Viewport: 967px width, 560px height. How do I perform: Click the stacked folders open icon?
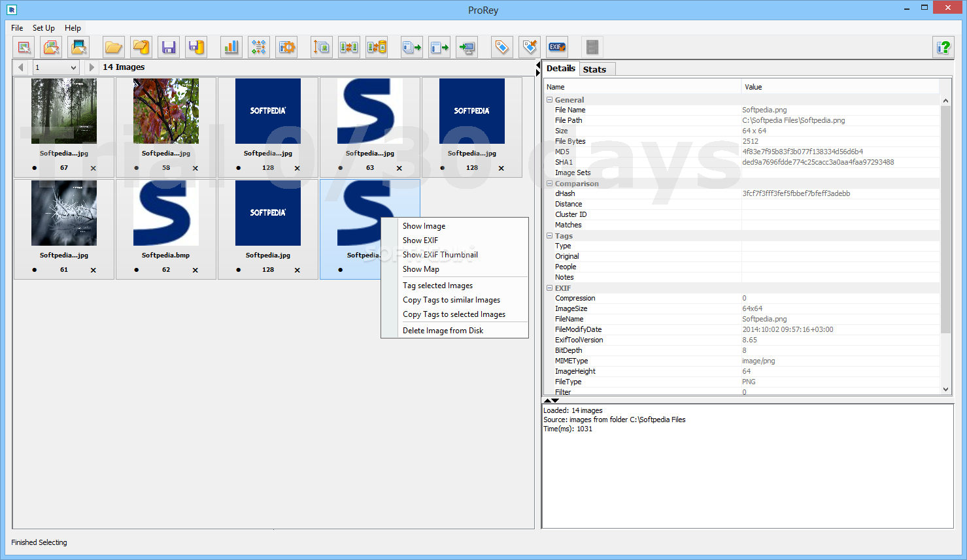click(x=141, y=47)
